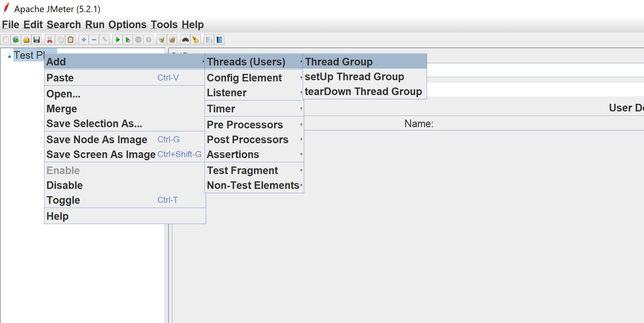The image size is (644, 323).
Task: Choose Disable in the context menu
Action: 125,185
